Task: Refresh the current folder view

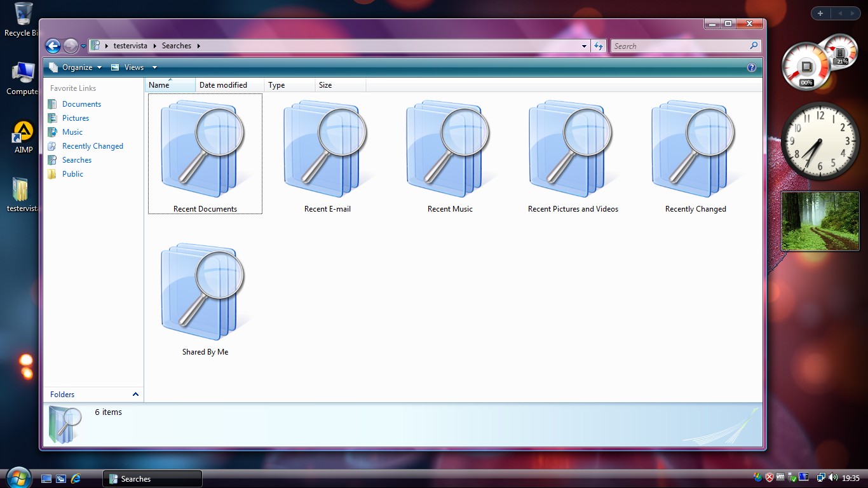Action: click(x=598, y=46)
